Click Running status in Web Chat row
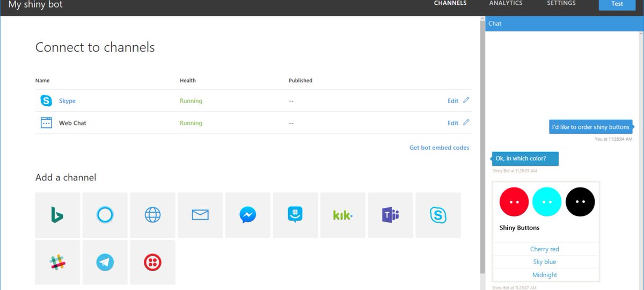This screenshot has height=290, width=644. 191,123
